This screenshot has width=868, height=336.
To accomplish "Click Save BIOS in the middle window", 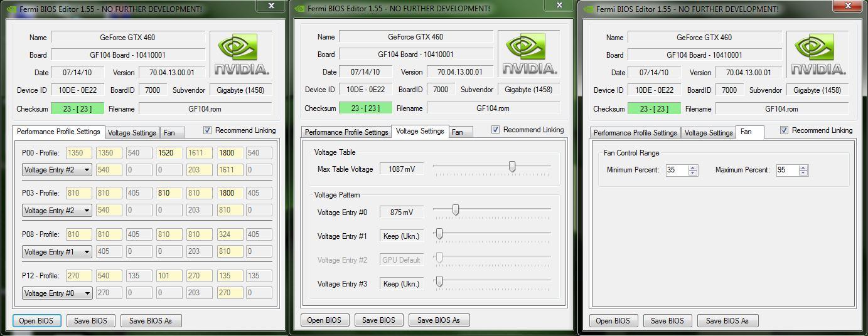I will [379, 320].
